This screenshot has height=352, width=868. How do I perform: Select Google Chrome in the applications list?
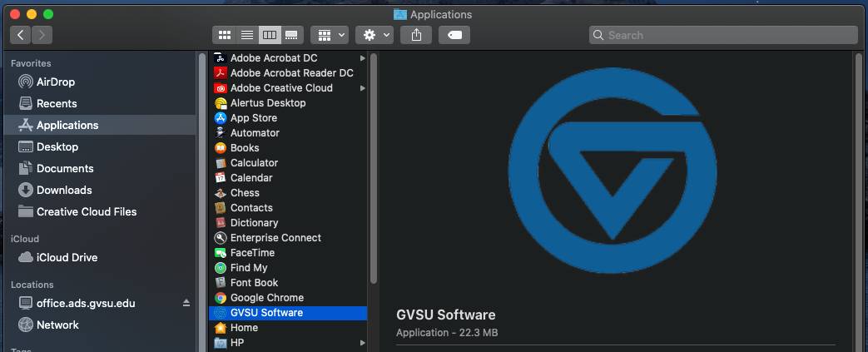(266, 297)
